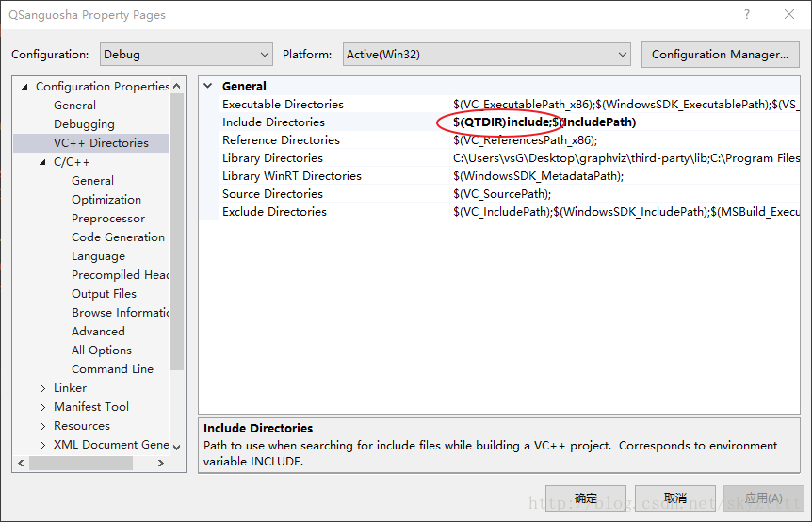This screenshot has height=522, width=812.
Task: Click the $(VC_ReferencesPath_x86); value
Action: click(525, 139)
